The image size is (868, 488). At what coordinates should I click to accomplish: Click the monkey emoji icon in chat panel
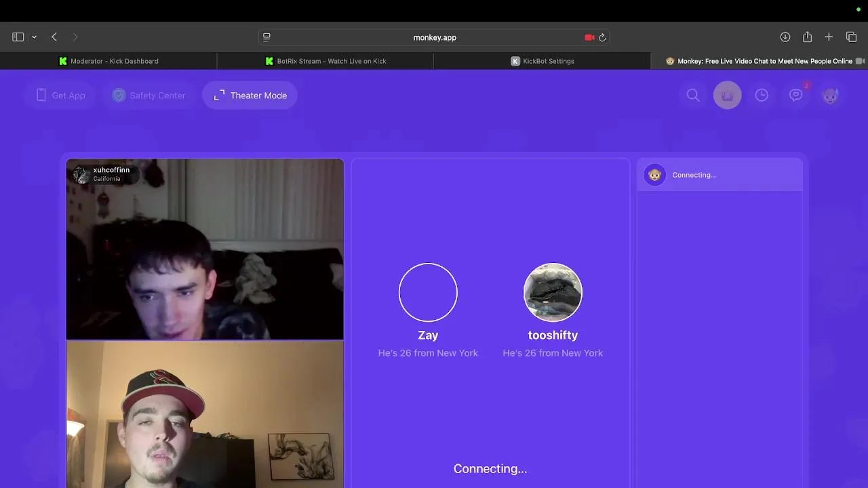pos(654,175)
